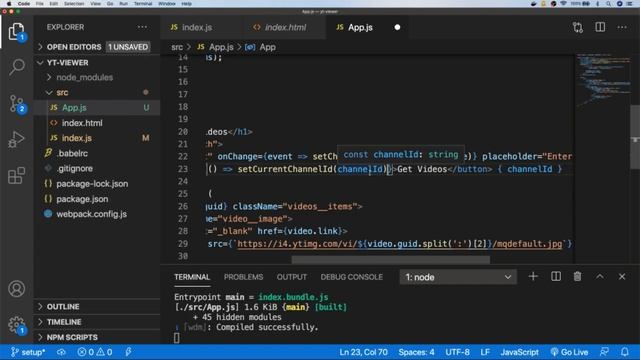Open the Terminal menu in macOS menu bar
The width and height of the screenshot is (640, 360).
coord(143,4)
